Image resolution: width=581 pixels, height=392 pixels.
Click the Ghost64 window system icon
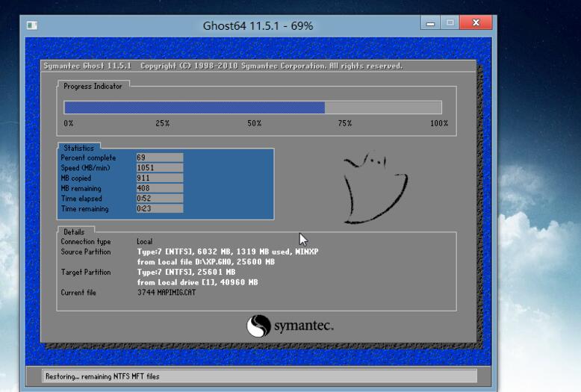32,25
